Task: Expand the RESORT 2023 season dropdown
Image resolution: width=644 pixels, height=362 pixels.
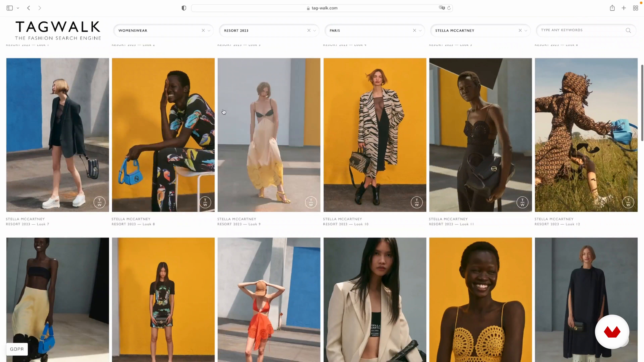Action: click(x=315, y=31)
